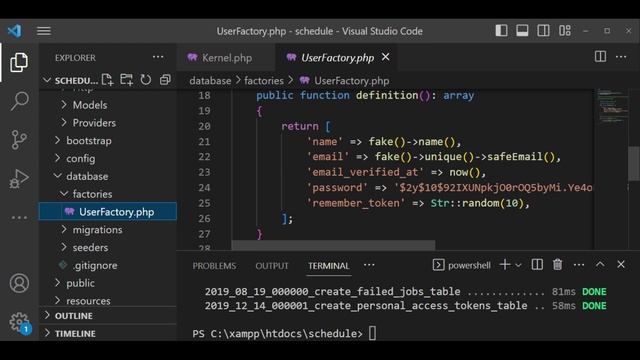Select UserFactory.php in the file tree
The width and height of the screenshot is (640, 360).
coord(108,211)
